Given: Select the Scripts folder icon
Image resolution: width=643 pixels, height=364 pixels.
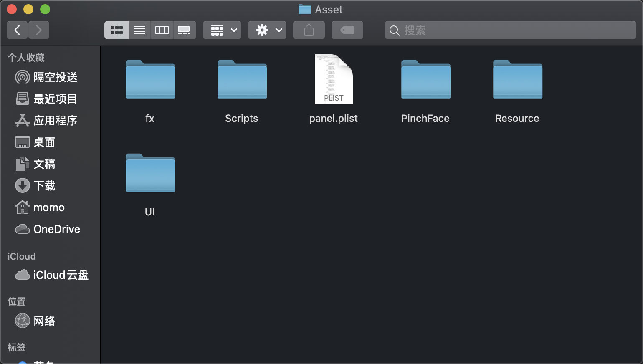Looking at the screenshot, I should (x=242, y=79).
